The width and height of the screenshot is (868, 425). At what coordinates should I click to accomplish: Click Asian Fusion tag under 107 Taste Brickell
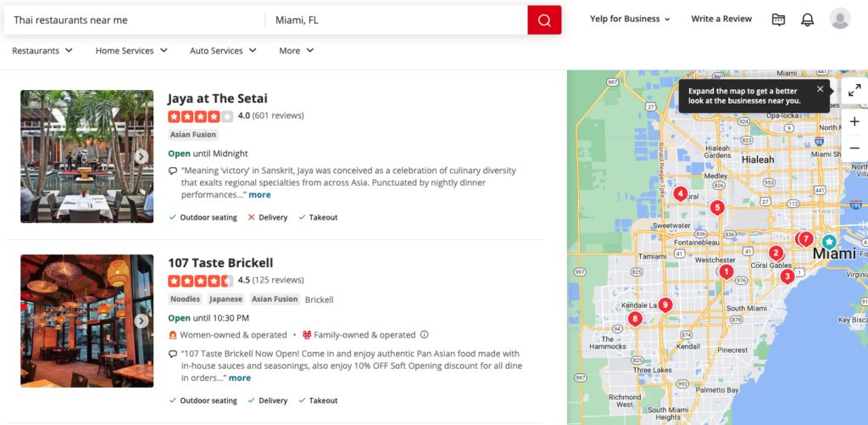pyautogui.click(x=275, y=299)
